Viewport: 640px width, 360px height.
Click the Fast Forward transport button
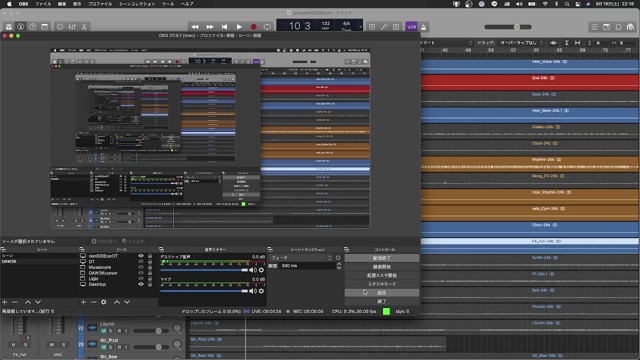[x=210, y=27]
